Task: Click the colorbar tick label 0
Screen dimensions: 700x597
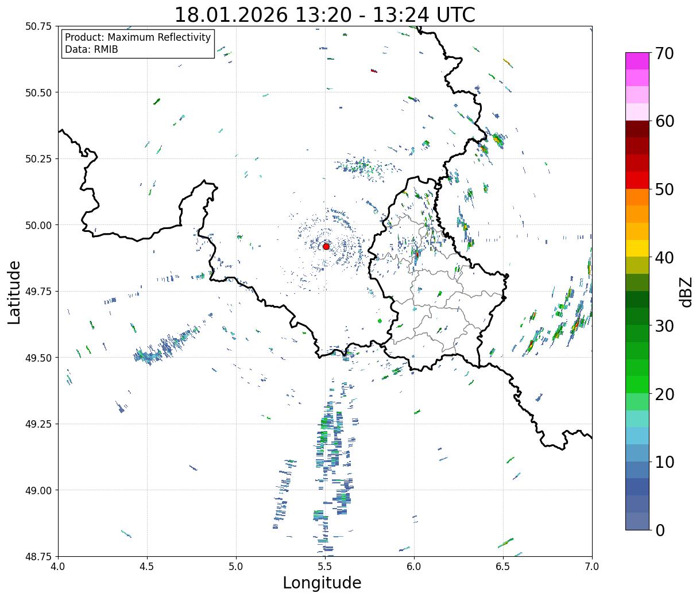Action: point(660,530)
